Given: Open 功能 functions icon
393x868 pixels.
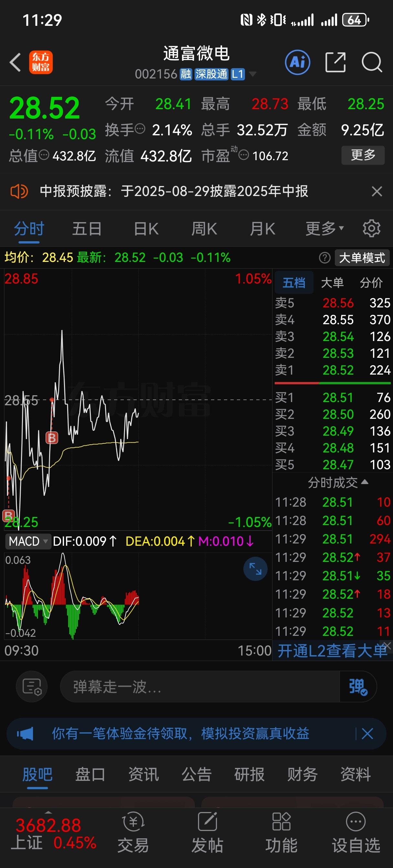Looking at the screenshot, I should (281, 832).
